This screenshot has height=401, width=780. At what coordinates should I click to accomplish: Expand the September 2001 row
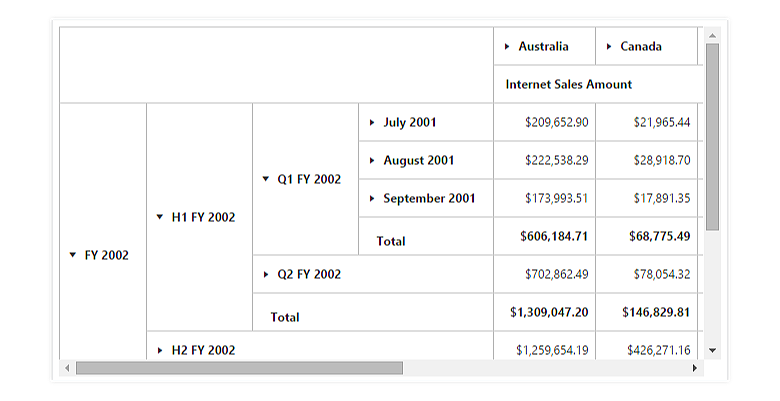[x=372, y=199]
